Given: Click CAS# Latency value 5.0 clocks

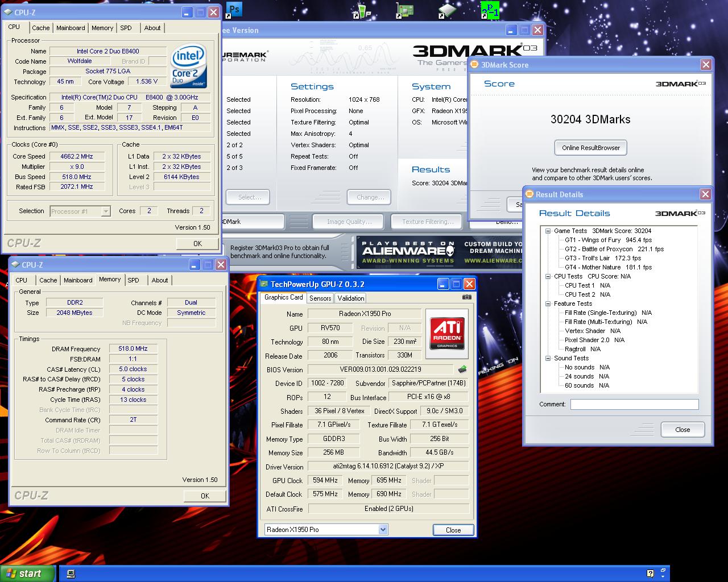Looking at the screenshot, I should [133, 369].
